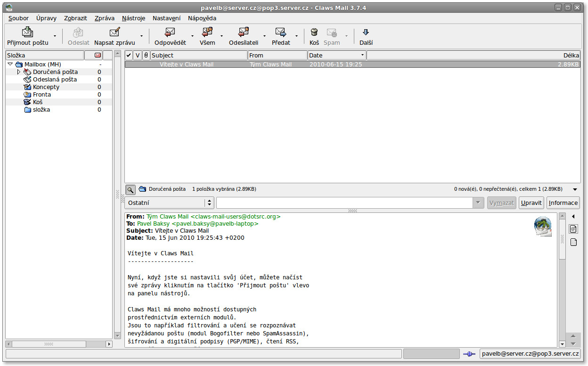
Task: Select the Odeslaná pošta folder
Action: tap(55, 80)
